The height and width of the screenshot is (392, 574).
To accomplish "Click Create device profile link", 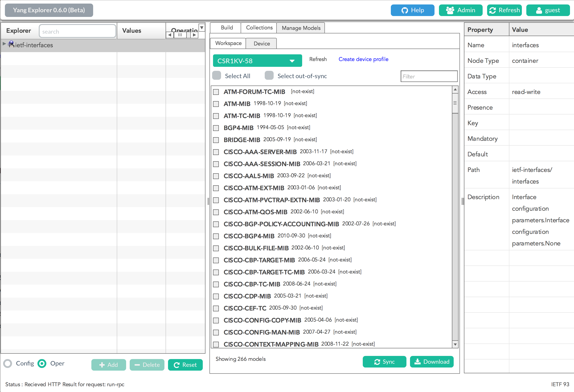I will (363, 59).
